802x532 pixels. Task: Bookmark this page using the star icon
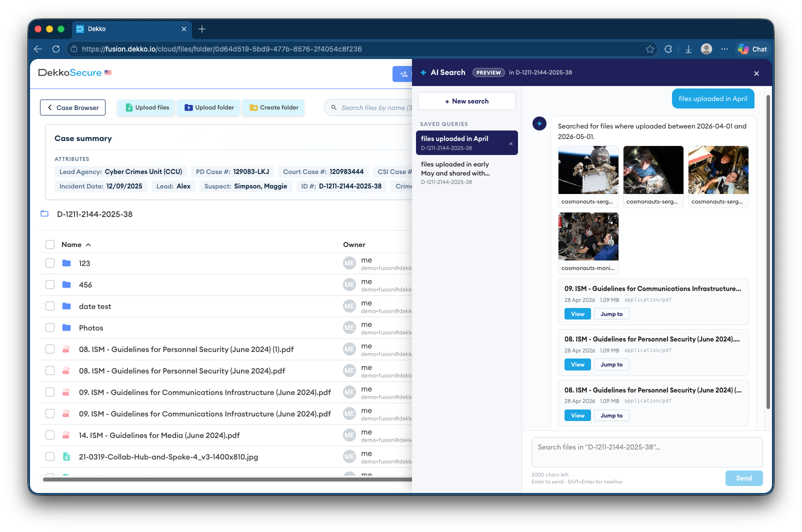(650, 49)
